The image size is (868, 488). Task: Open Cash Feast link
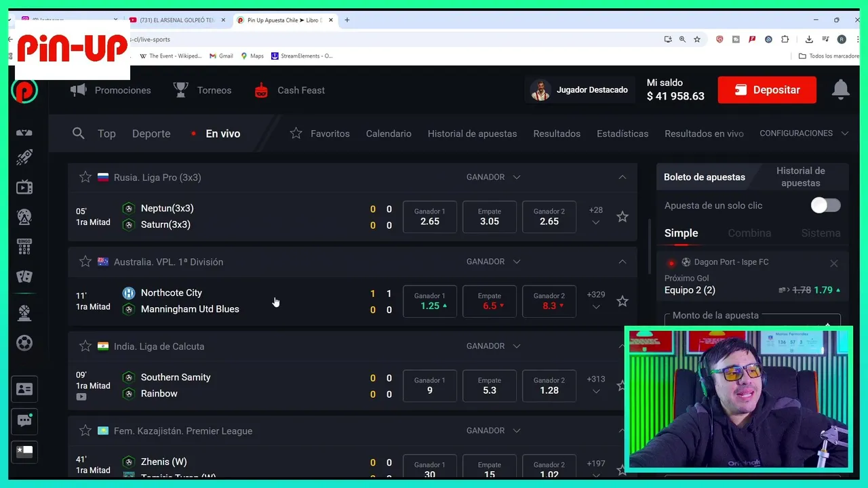[x=290, y=90]
